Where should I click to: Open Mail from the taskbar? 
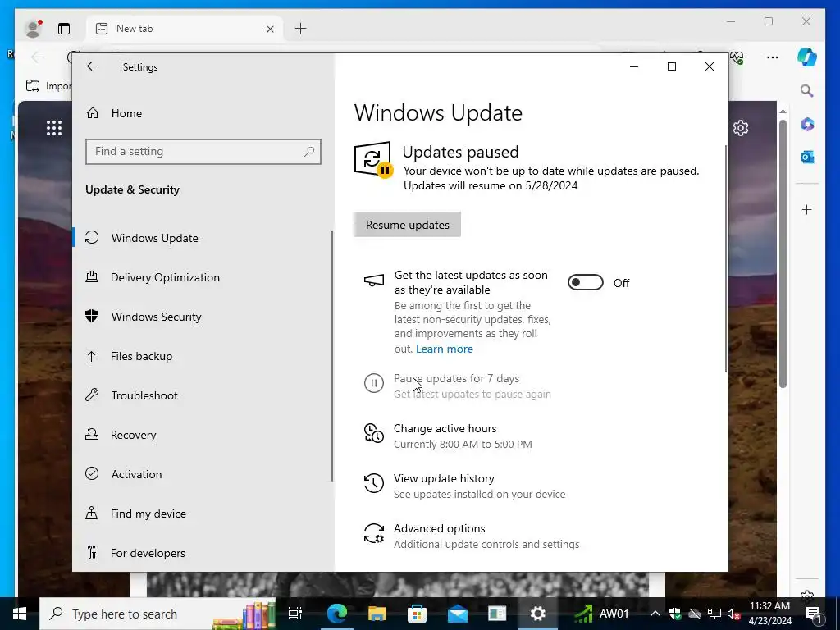click(457, 614)
